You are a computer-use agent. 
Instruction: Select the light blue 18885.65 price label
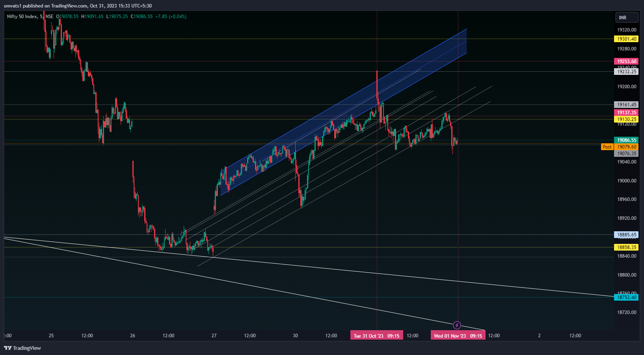click(x=626, y=235)
